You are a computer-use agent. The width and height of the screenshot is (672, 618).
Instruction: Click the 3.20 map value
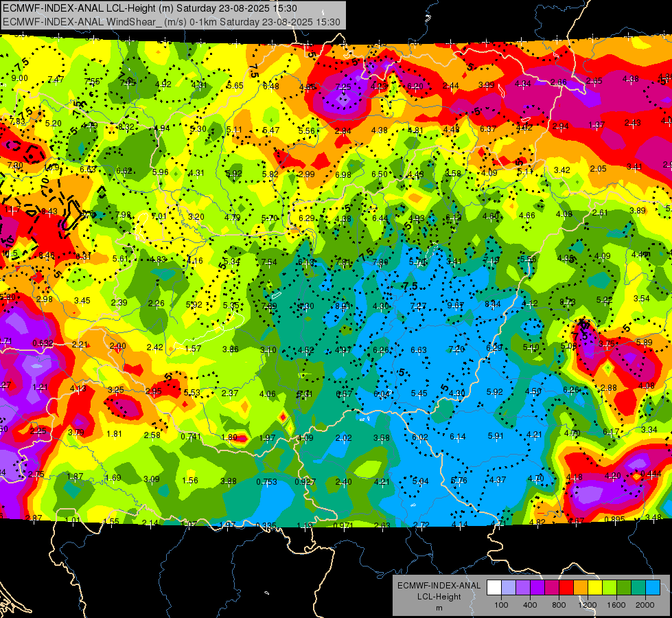click(x=196, y=217)
